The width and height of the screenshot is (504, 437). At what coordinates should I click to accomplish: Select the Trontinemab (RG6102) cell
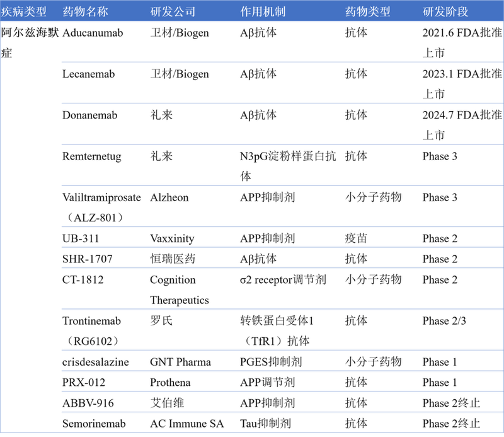pos(91,331)
